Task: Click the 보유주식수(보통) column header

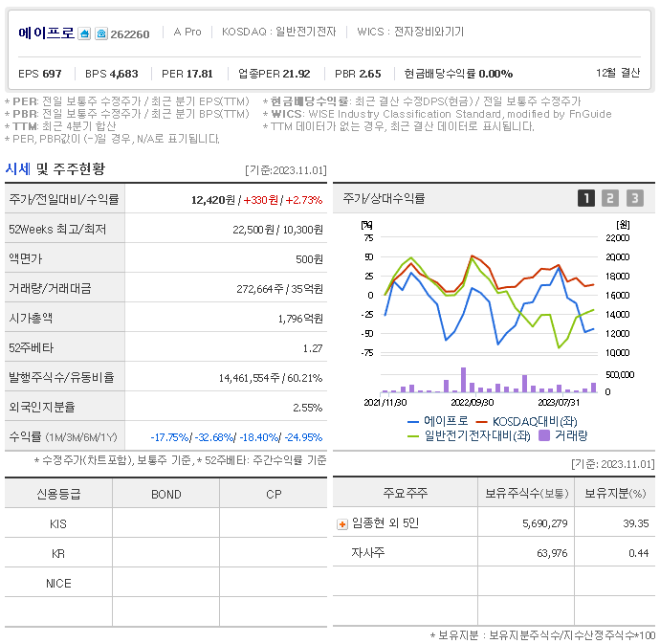Action: point(526,493)
